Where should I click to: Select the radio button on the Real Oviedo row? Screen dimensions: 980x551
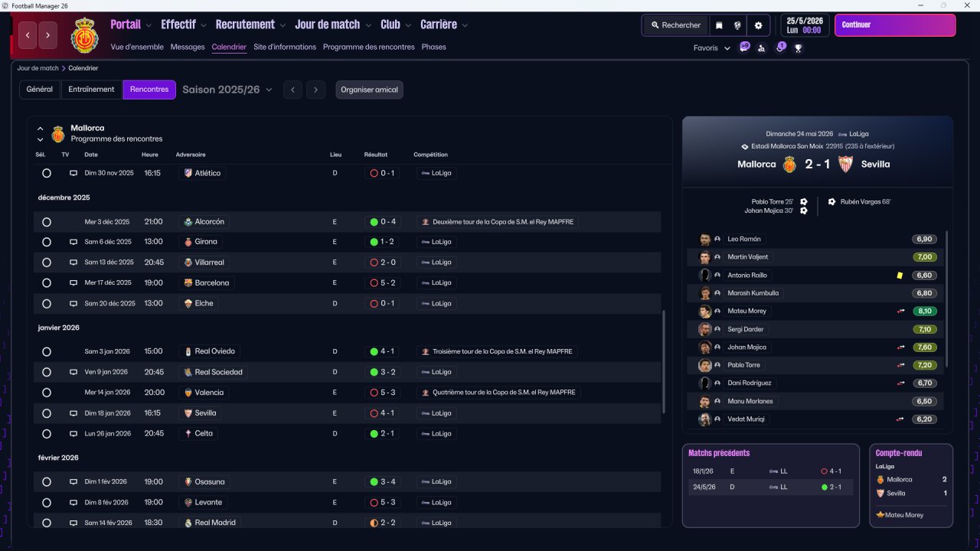[47, 352]
